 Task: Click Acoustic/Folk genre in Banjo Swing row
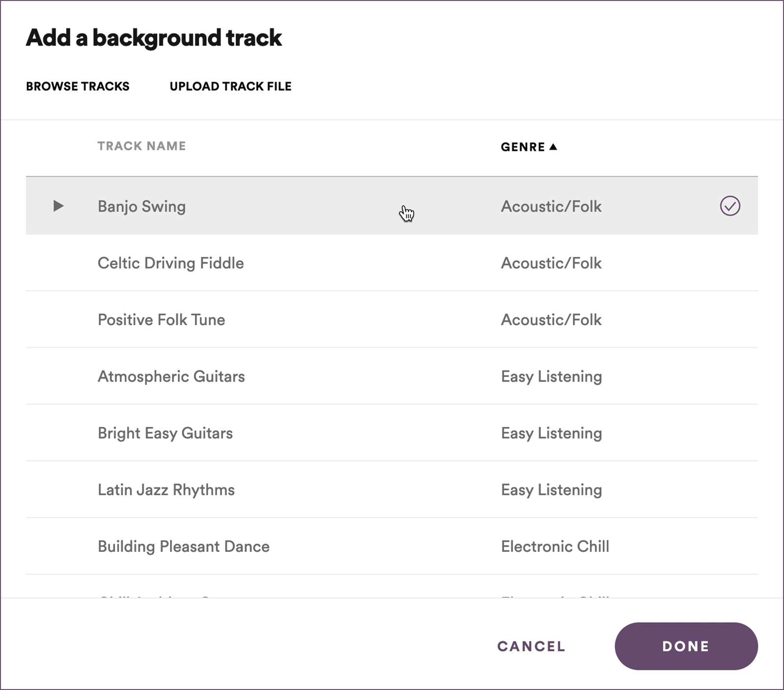point(551,206)
